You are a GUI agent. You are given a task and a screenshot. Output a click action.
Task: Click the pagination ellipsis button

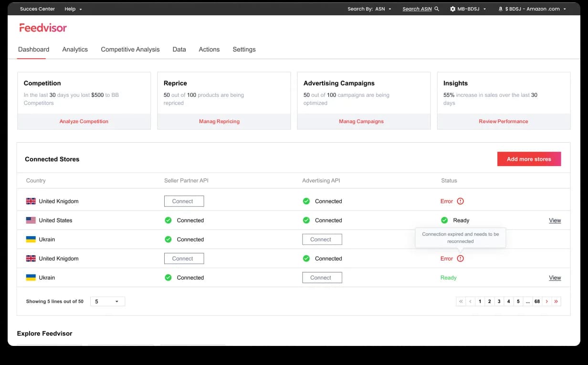527,302
